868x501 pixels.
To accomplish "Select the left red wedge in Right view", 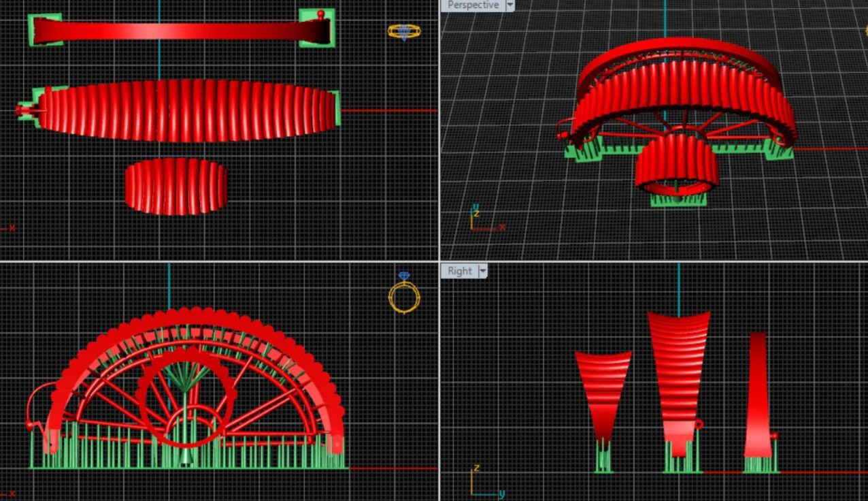I will point(603,388).
